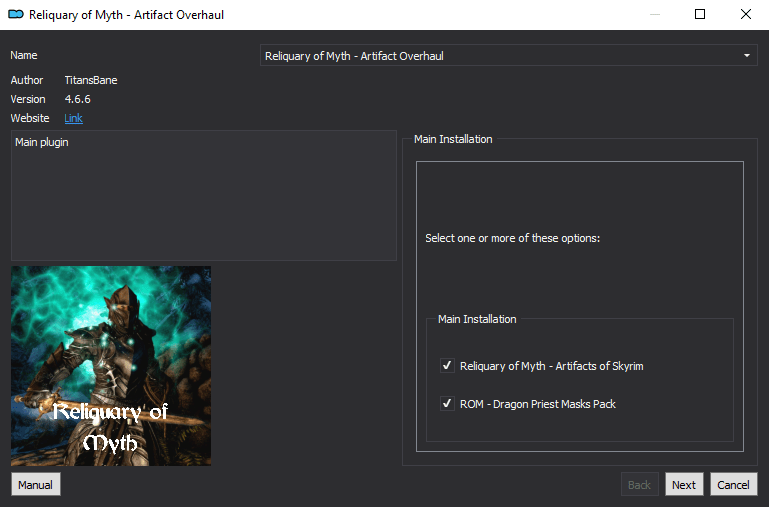This screenshot has width=769, height=507.
Task: Click the 'Select one or more' instruction text
Action: tap(512, 239)
